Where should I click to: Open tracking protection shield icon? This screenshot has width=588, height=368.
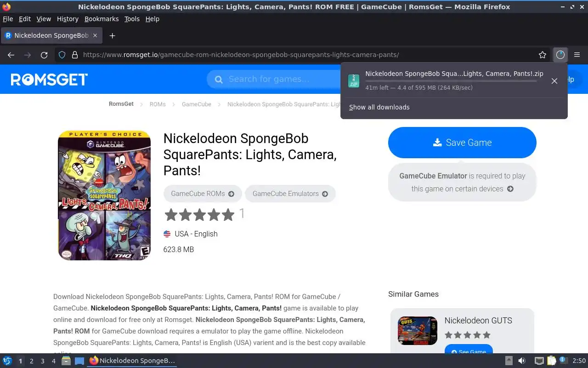[62, 55]
